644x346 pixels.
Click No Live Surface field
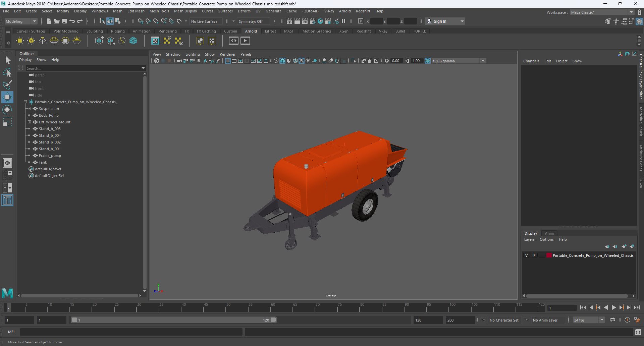pos(205,21)
